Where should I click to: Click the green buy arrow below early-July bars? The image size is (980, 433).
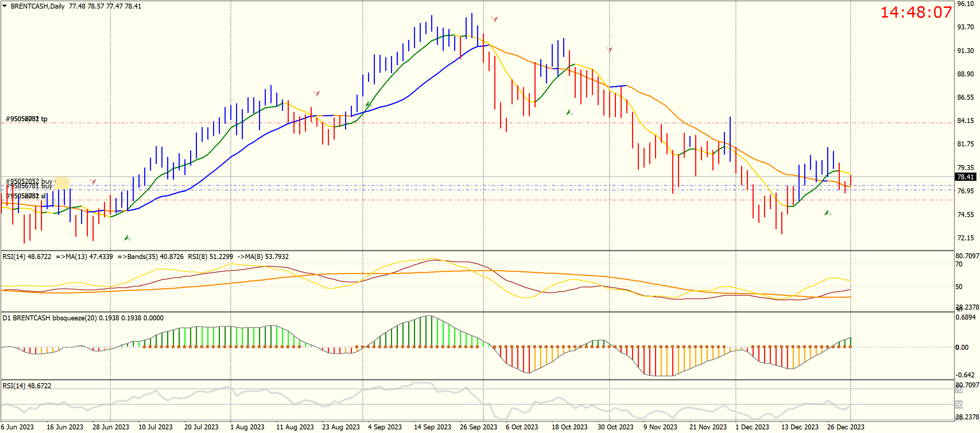point(127,238)
